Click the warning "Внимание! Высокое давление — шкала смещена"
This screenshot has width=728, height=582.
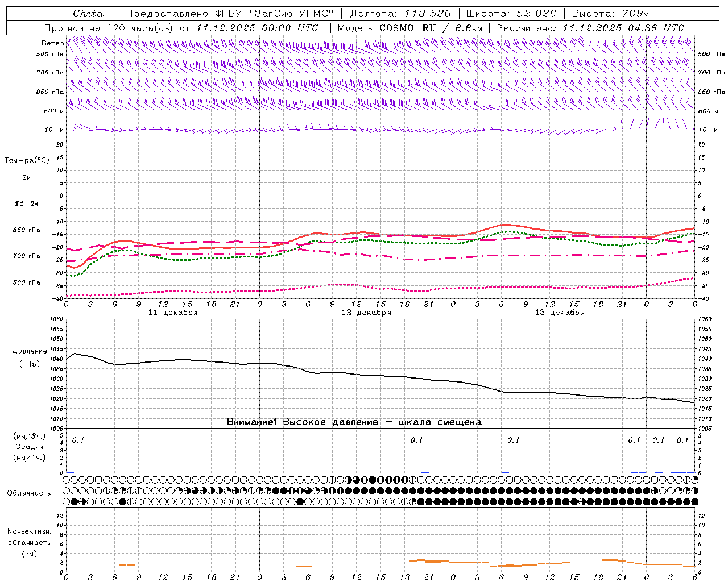coord(354,422)
